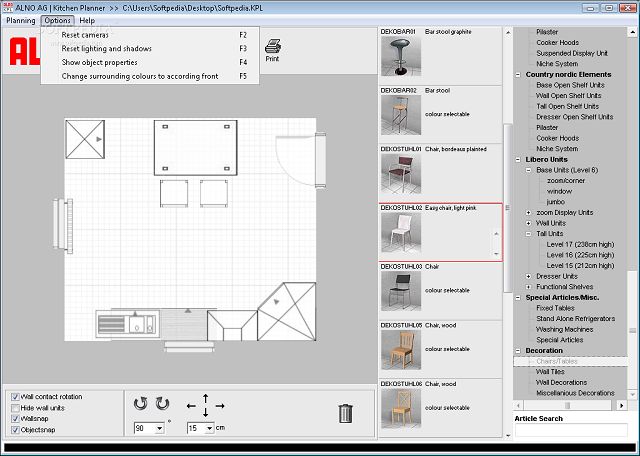Select Stand Alone Refrigerators item
The width and height of the screenshot is (640, 456).
point(576,319)
